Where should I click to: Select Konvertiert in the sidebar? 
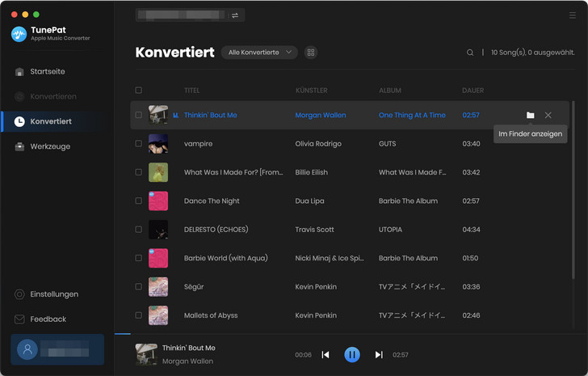tap(52, 121)
